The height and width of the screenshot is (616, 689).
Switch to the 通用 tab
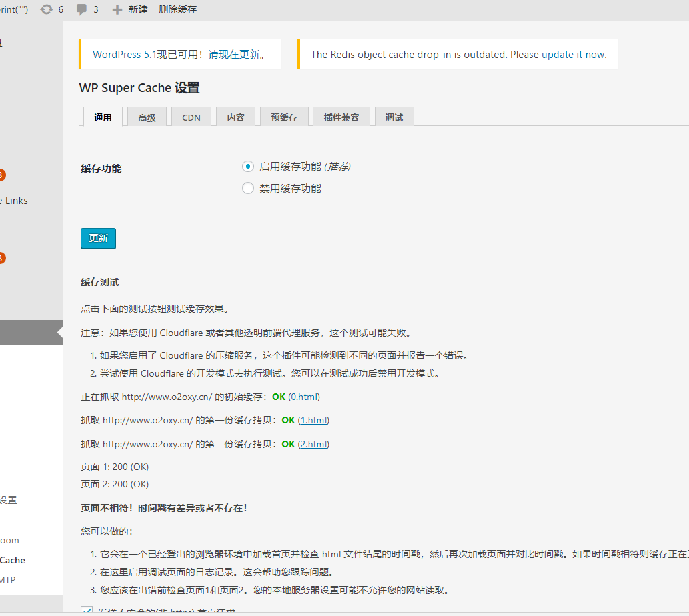coord(103,117)
